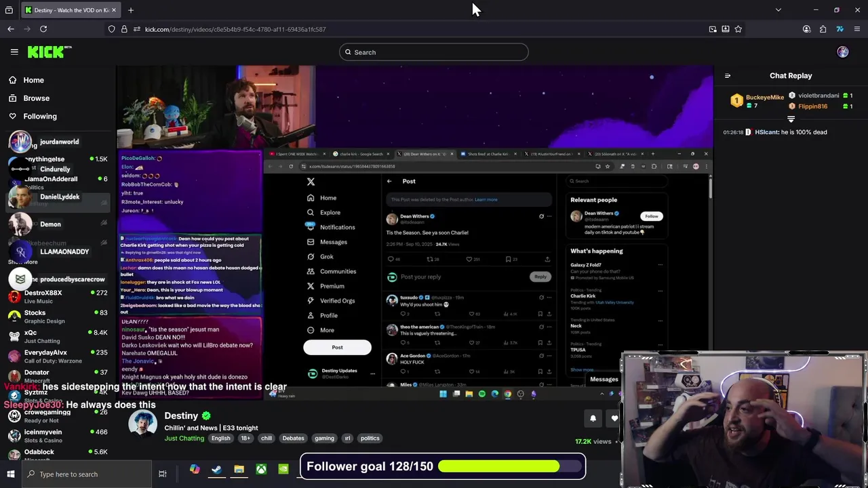Select the gaming tag

point(324,439)
